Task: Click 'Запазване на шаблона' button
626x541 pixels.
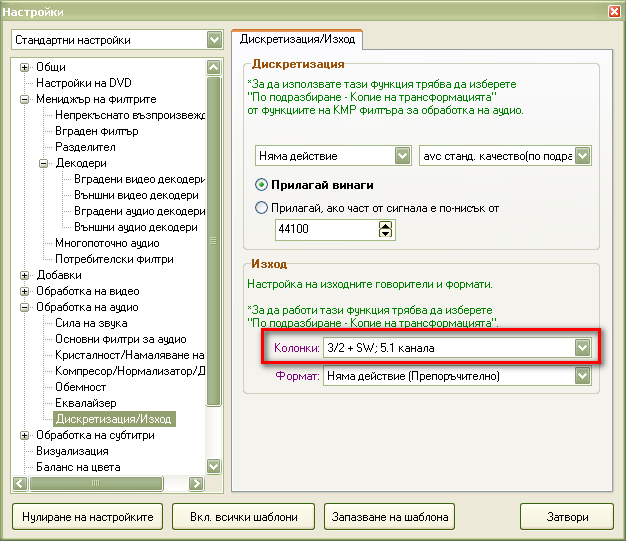Action: [x=390, y=517]
